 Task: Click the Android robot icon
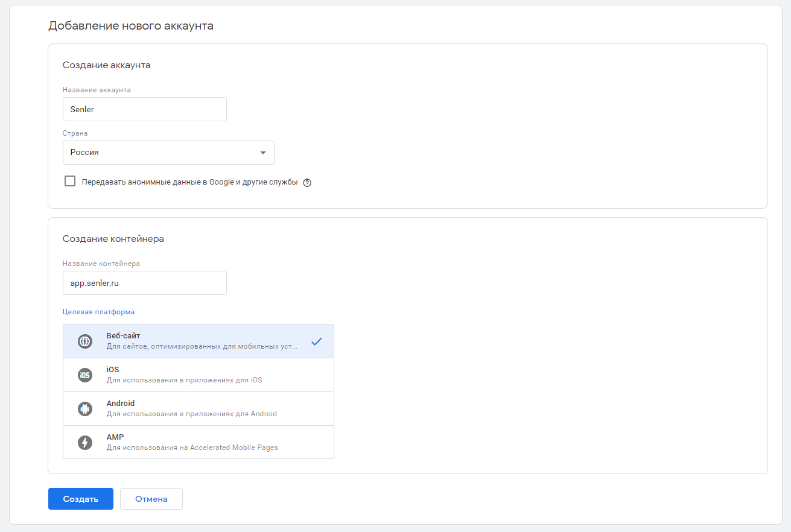pos(85,409)
